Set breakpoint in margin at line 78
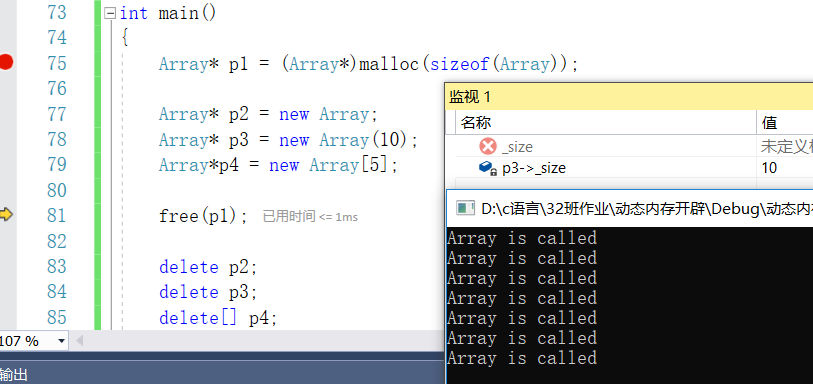This screenshot has width=813, height=384. [x=6, y=140]
